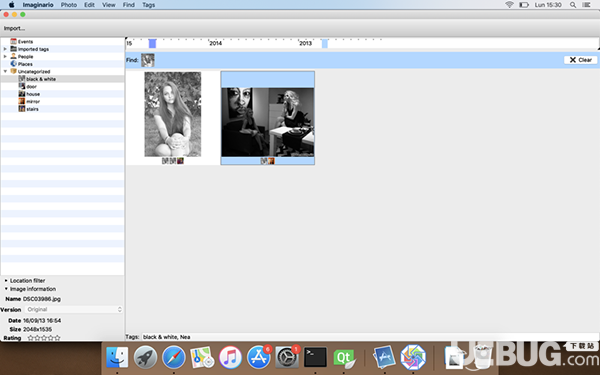This screenshot has width=600, height=375.
Task: Click the Wi-Fi status icon
Action: pos(509,5)
